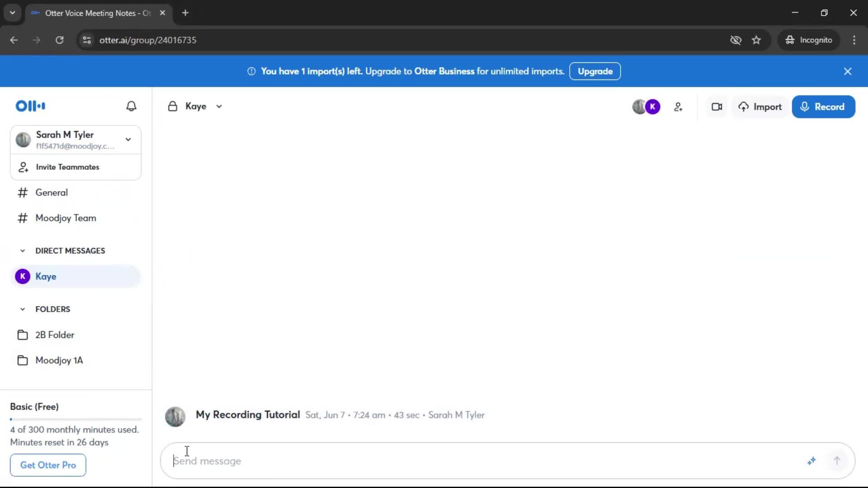This screenshot has width=868, height=488.
Task: Click the AI sparkle icon in message box
Action: [811, 461]
